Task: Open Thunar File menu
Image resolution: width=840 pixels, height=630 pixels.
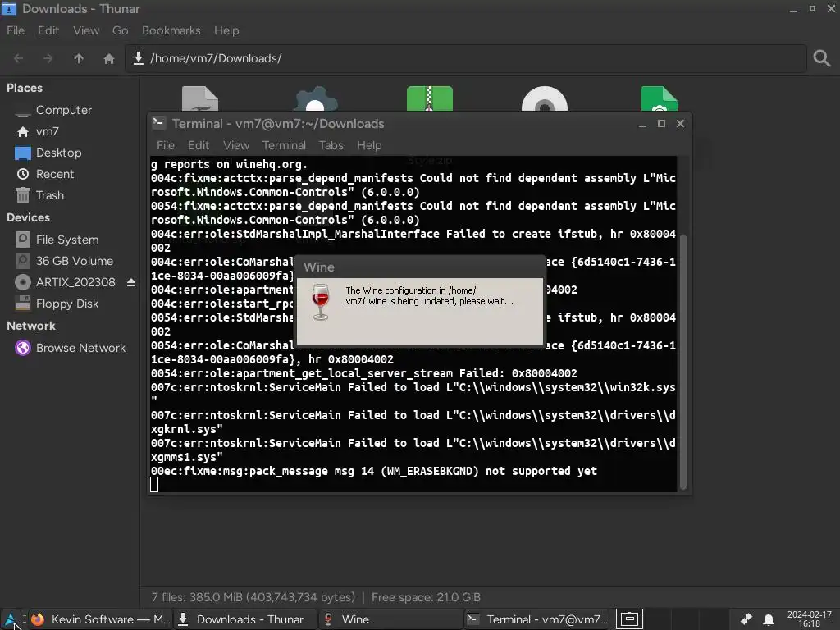Action: pos(16,30)
